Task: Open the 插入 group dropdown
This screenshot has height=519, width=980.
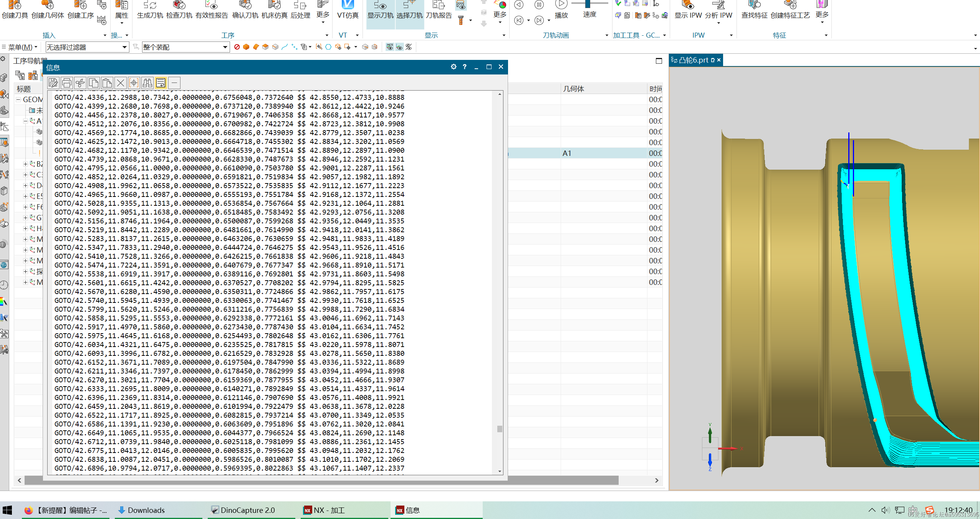Action: [105, 35]
